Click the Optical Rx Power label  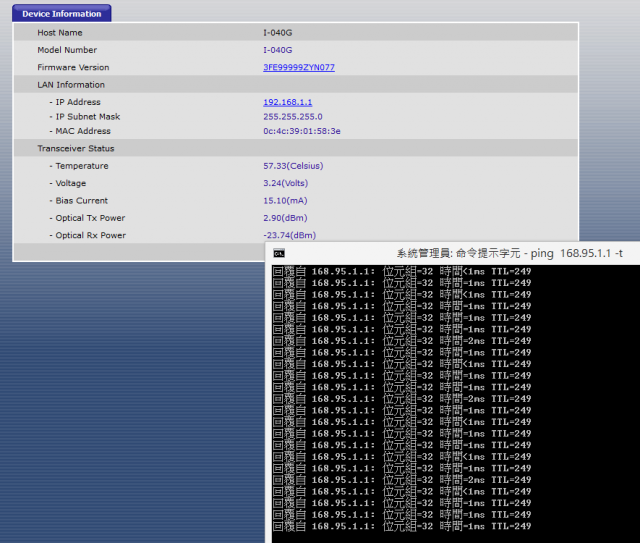(91, 235)
